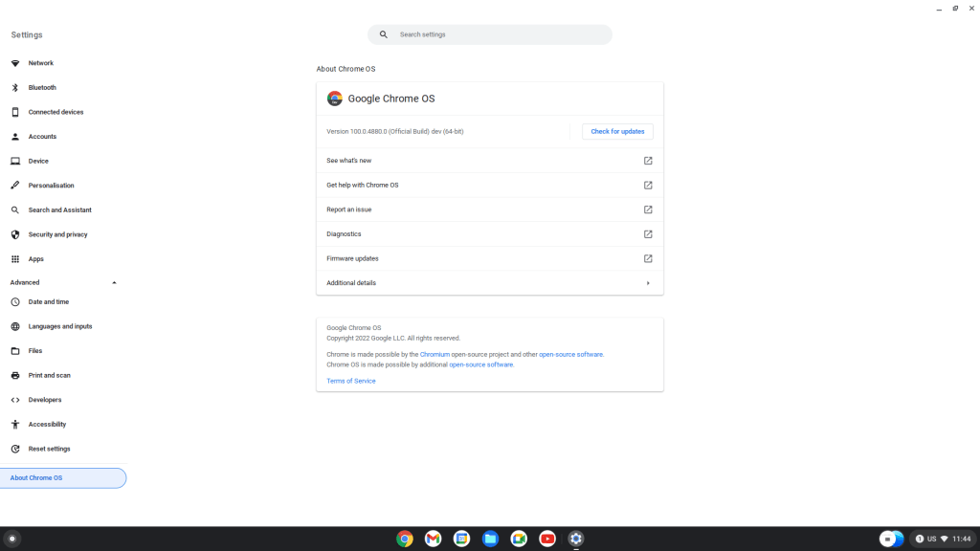The width and height of the screenshot is (980, 551).
Task: Open Network settings section
Action: [x=40, y=63]
